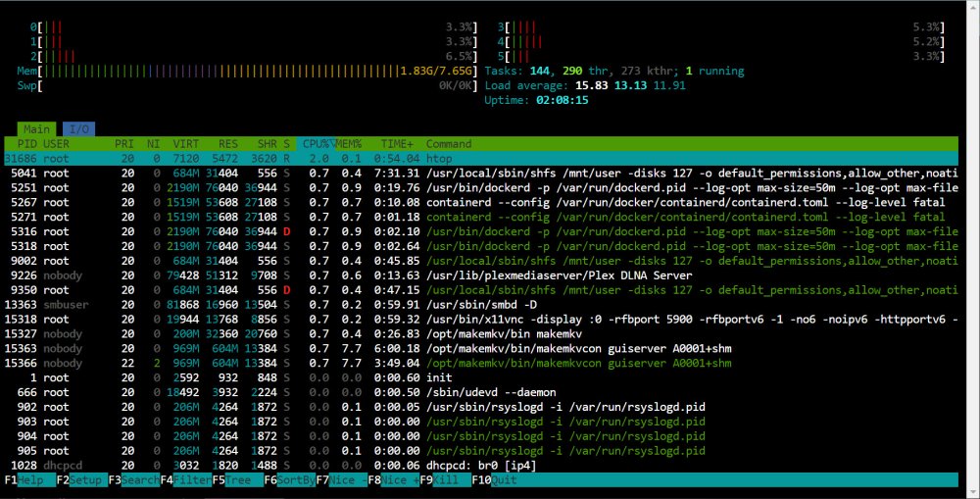Select rsyslogd thread row PID 905
Image resolution: width=980 pixels, height=499 pixels.
point(481,450)
